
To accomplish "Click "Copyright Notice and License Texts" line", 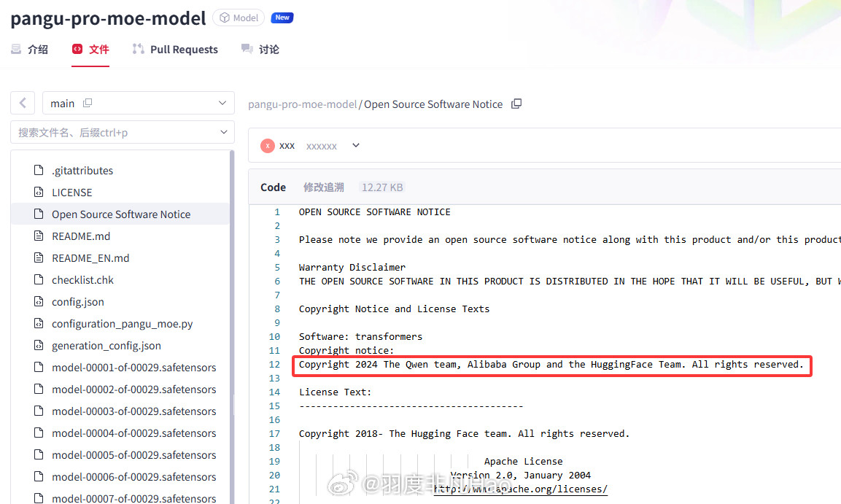I will tap(394, 309).
